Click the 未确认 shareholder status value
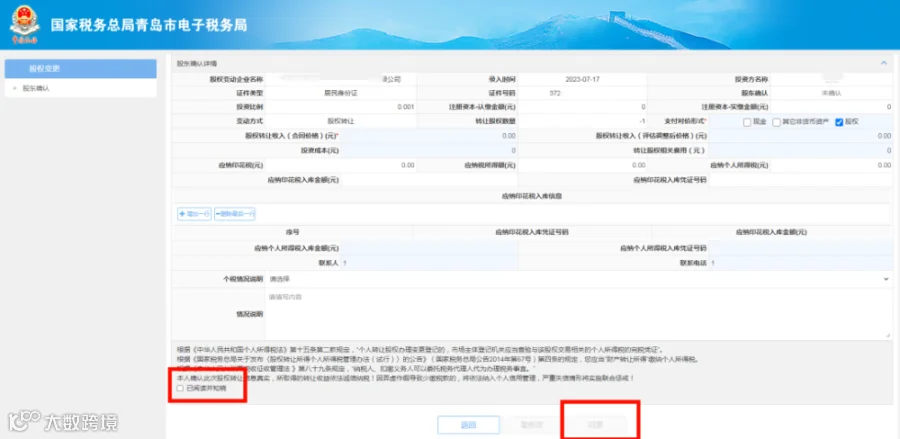The image size is (900, 439). 831,92
